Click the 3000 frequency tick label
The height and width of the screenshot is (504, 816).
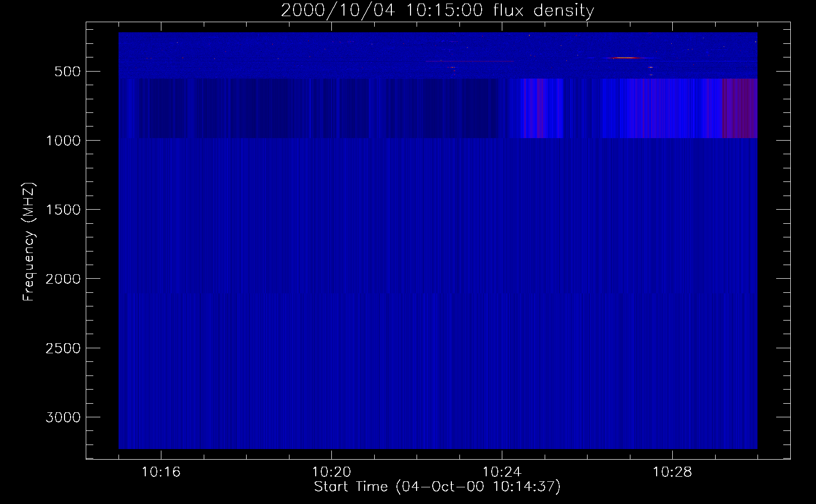click(x=63, y=417)
